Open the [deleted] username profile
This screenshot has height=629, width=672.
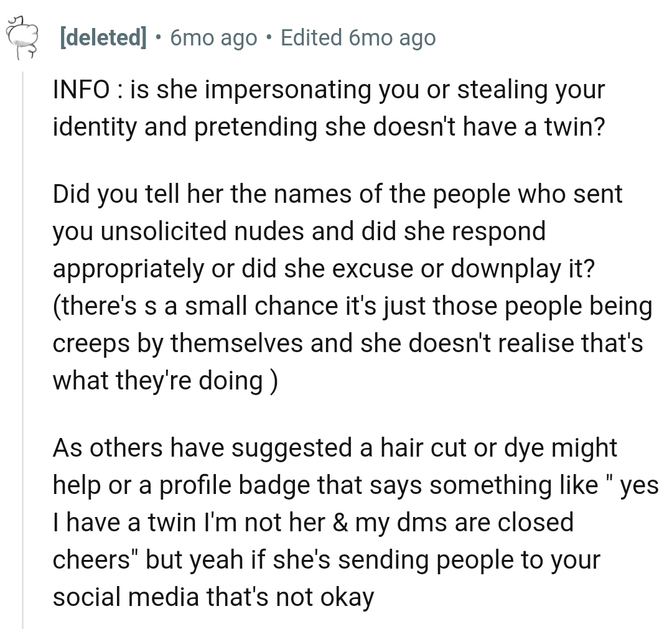point(103,38)
